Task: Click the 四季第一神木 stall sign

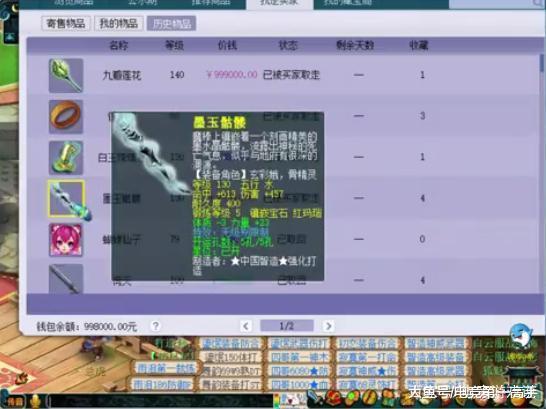Action: (x=299, y=357)
